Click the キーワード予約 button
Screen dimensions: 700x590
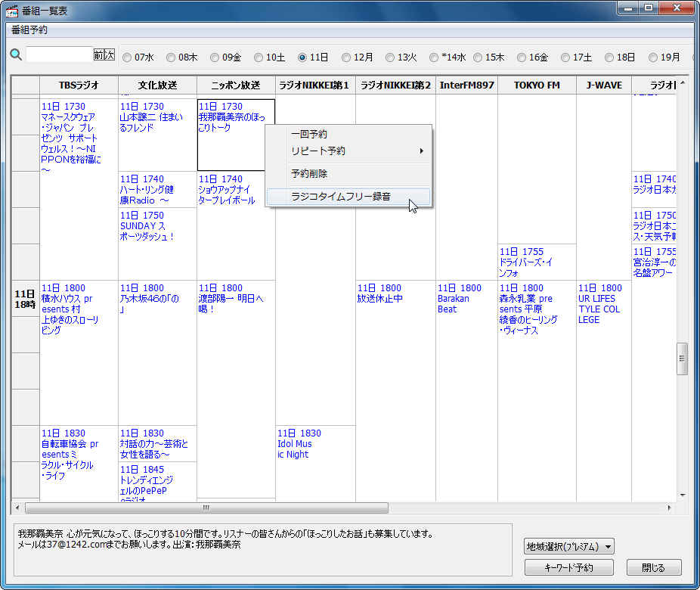pyautogui.click(x=568, y=567)
